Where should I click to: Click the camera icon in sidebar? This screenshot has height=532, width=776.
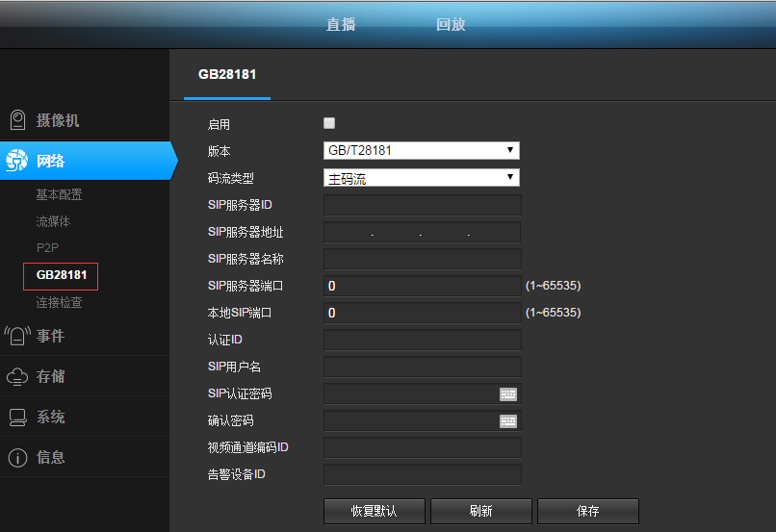coord(17,120)
